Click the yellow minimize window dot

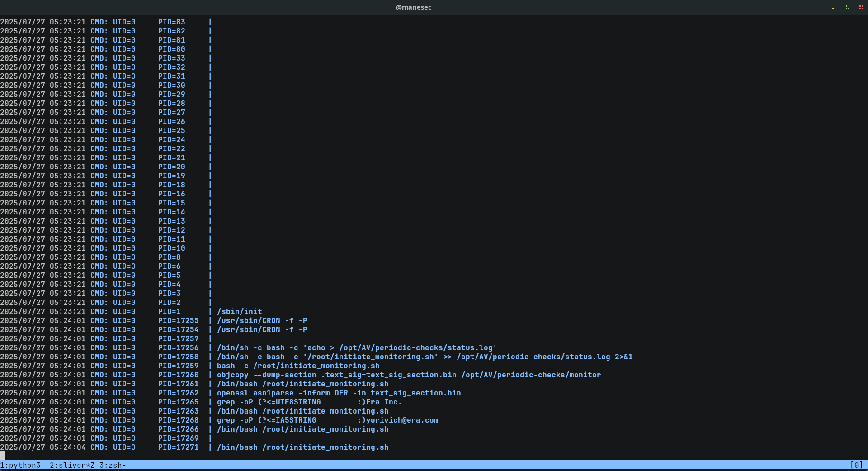coord(833,8)
